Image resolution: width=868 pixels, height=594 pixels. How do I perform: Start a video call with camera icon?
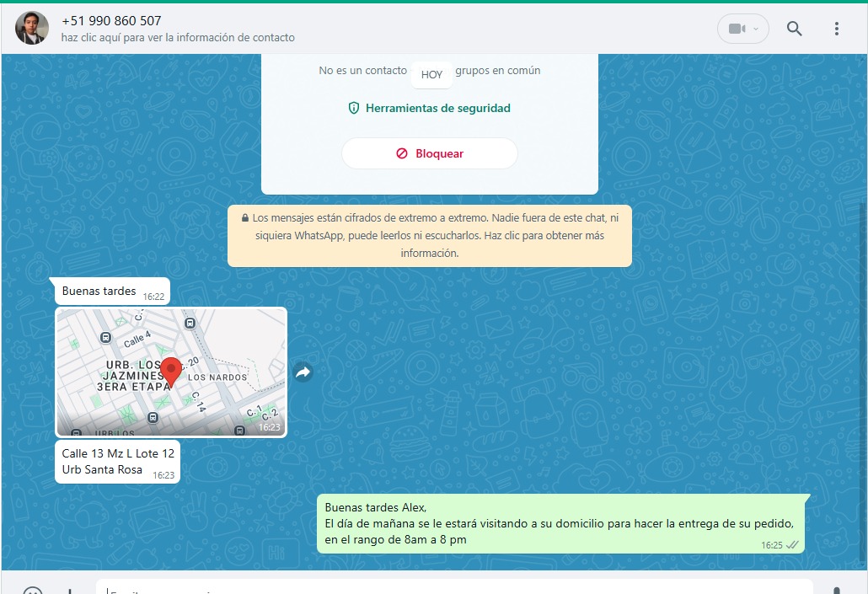click(736, 29)
